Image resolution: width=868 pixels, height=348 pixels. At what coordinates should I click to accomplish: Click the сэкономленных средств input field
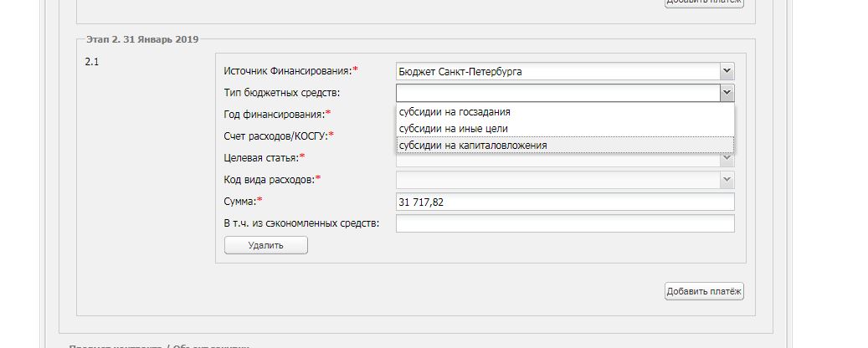pos(565,223)
